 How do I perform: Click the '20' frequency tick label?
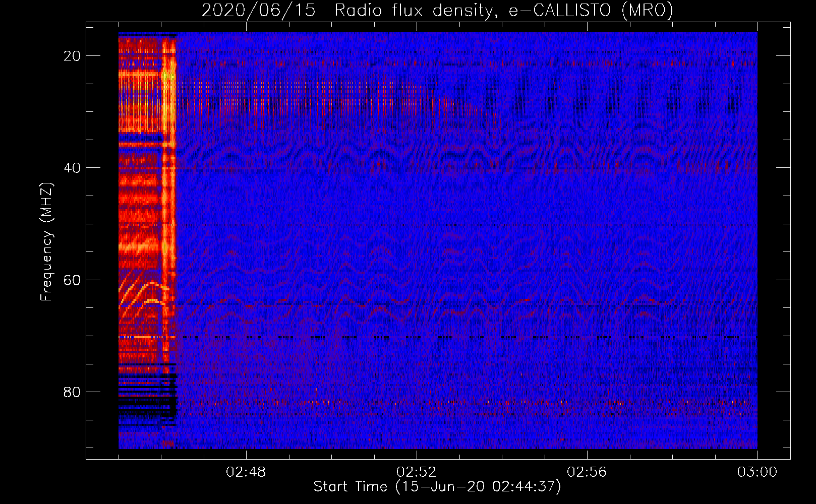72,56
